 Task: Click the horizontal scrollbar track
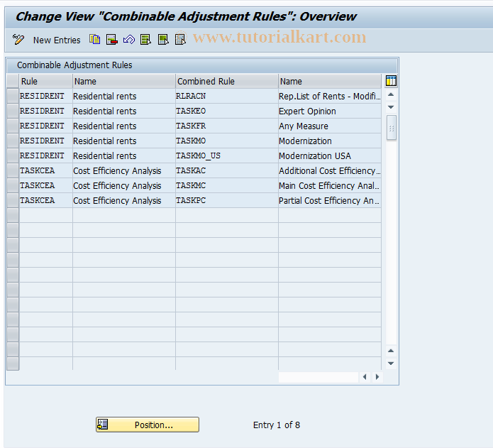tap(318, 377)
